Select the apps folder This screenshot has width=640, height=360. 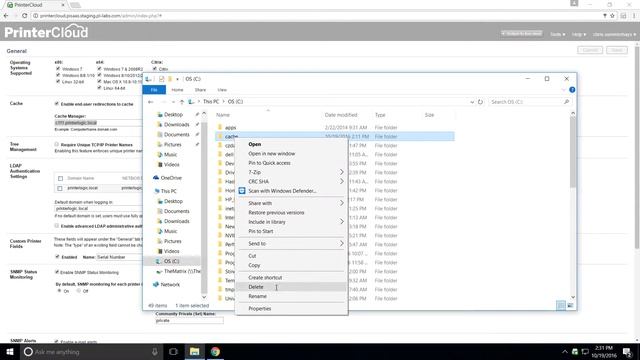click(x=230, y=128)
